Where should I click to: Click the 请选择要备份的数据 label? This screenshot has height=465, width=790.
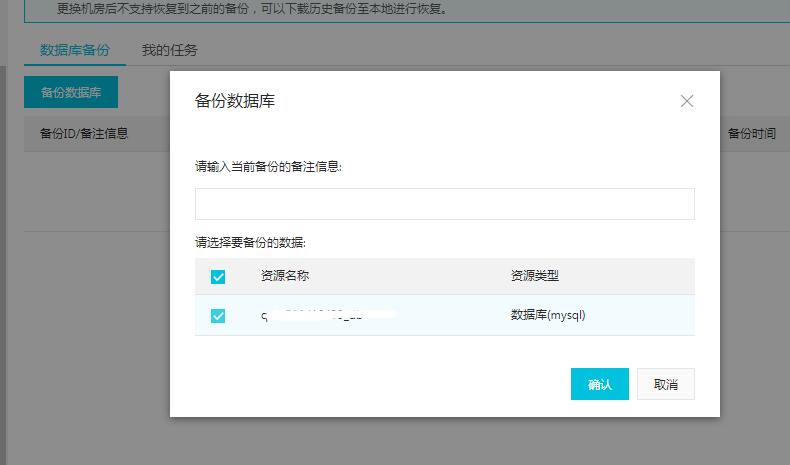(x=250, y=242)
